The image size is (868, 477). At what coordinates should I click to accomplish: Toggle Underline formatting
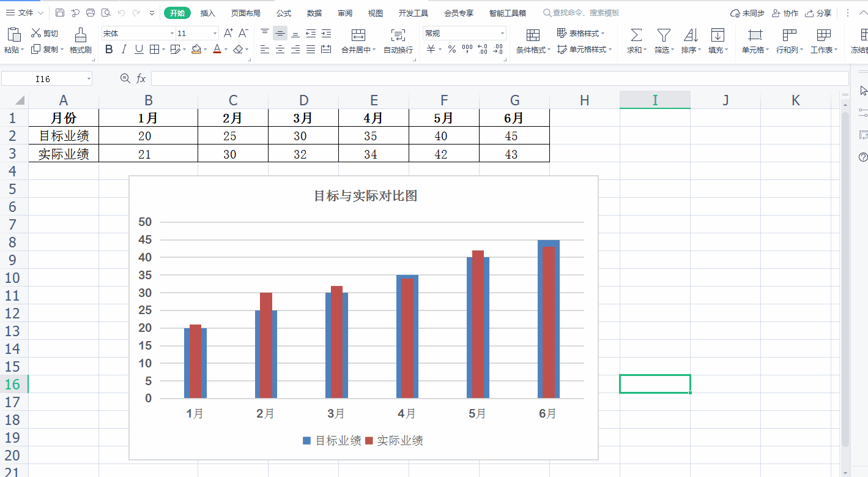139,49
